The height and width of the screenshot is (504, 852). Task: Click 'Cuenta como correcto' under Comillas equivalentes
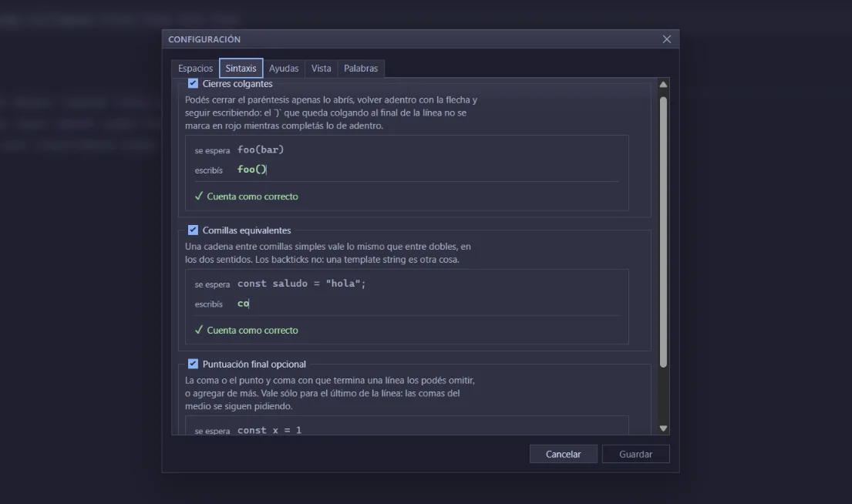(252, 330)
